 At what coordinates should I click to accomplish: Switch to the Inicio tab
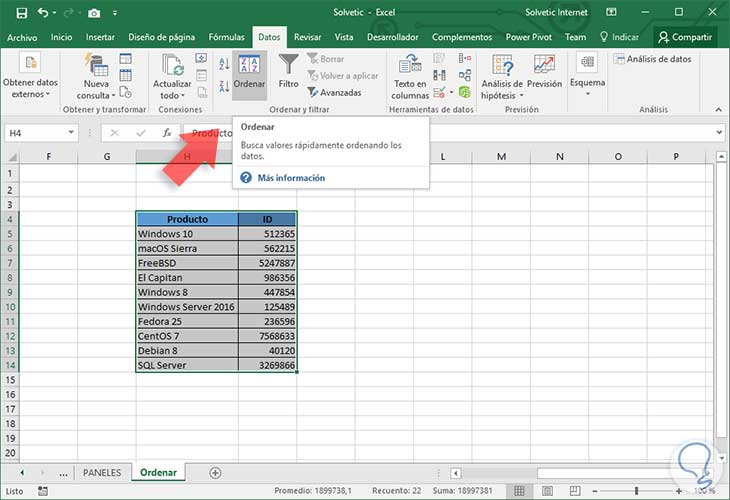pyautogui.click(x=61, y=37)
